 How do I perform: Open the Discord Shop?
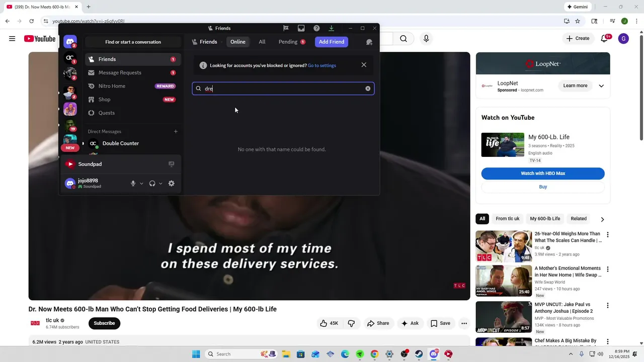click(x=133, y=100)
